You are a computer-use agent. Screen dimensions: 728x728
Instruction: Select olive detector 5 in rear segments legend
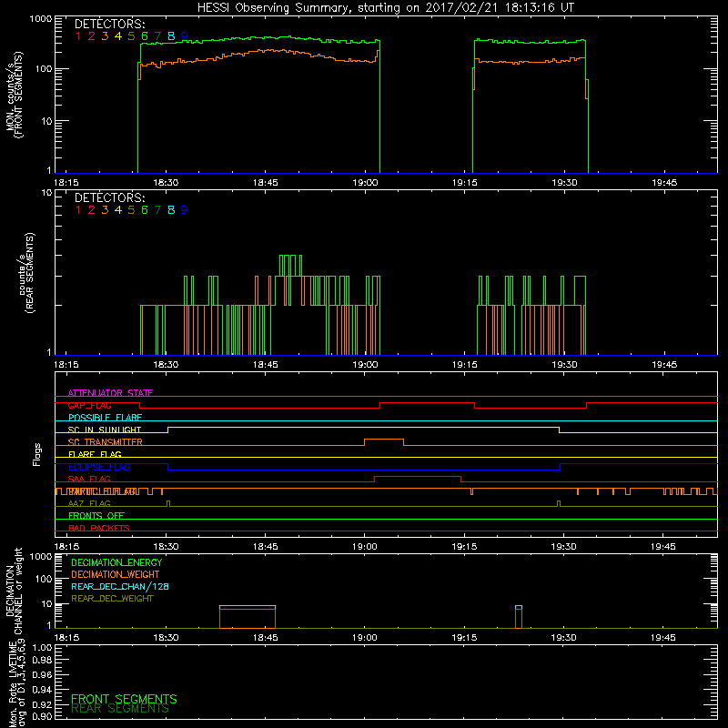pyautogui.click(x=131, y=210)
